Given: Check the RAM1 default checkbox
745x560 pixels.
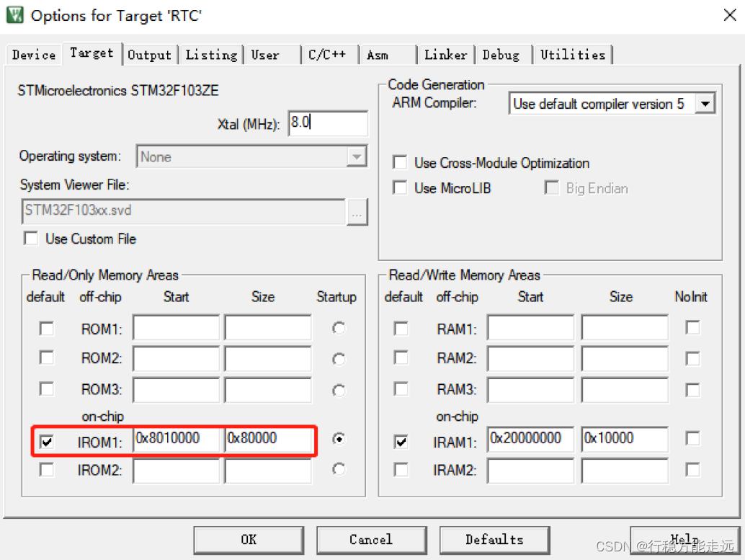Looking at the screenshot, I should 401,329.
